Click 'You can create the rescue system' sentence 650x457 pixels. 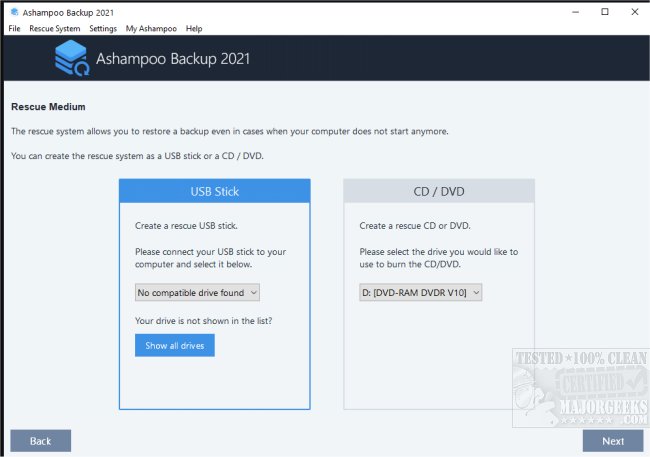click(x=137, y=156)
